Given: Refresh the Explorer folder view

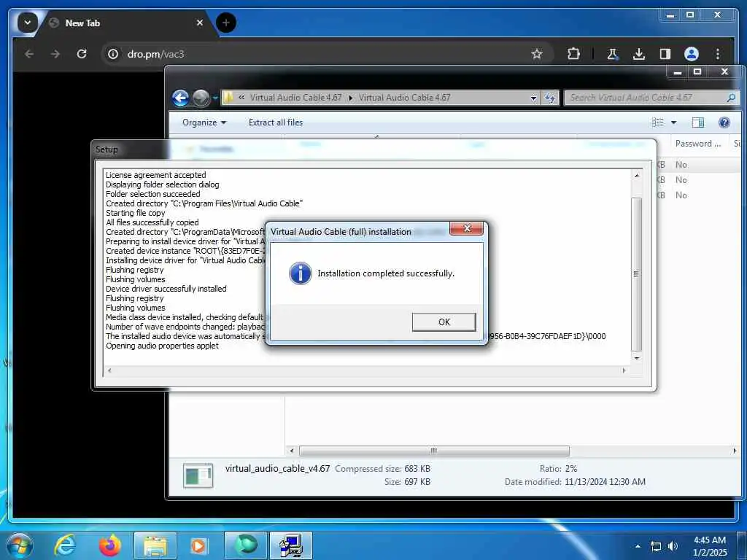Looking at the screenshot, I should [x=550, y=98].
